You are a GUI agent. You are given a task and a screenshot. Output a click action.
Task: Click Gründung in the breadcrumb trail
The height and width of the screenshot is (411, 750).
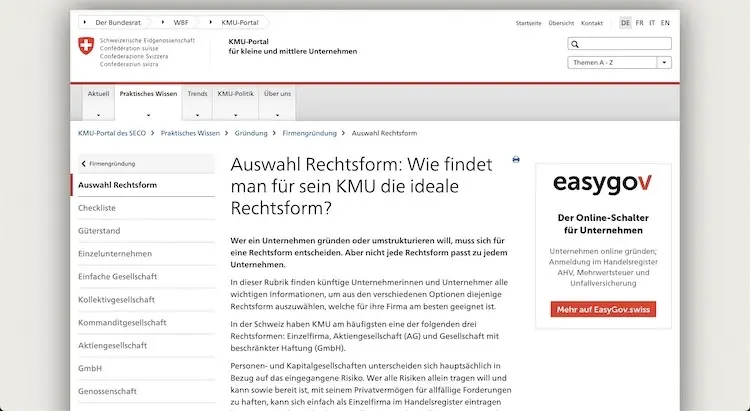(x=251, y=133)
